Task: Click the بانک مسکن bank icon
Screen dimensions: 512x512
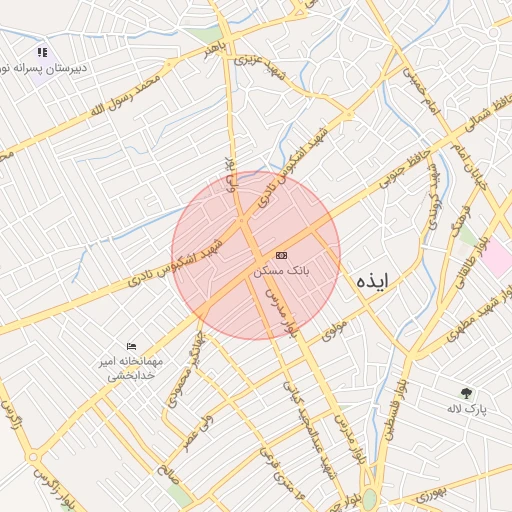Action: click(x=281, y=255)
